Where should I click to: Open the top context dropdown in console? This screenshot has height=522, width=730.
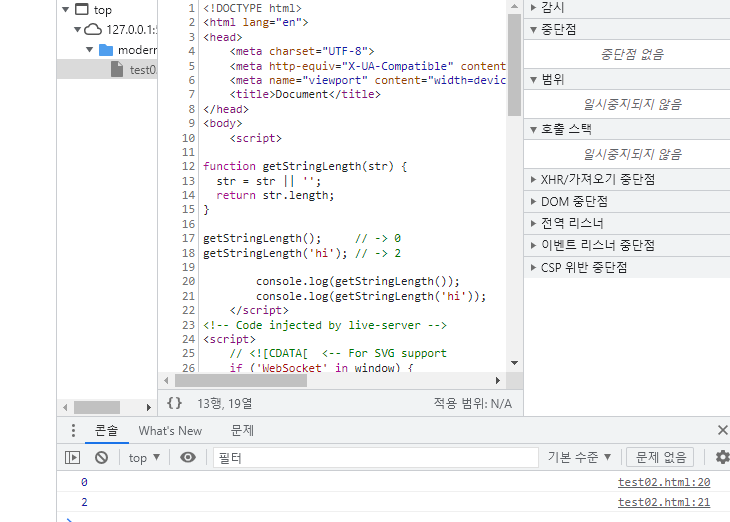point(144,458)
